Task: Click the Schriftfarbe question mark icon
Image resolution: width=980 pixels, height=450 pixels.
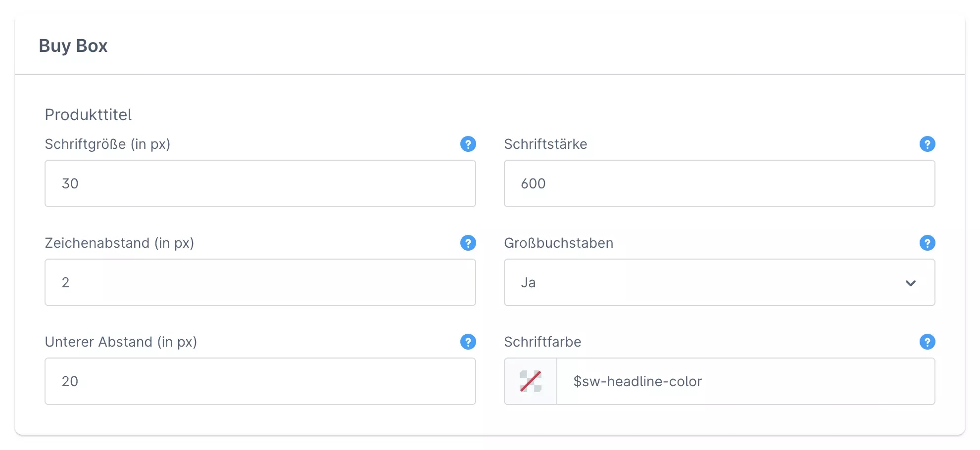Action: click(927, 342)
